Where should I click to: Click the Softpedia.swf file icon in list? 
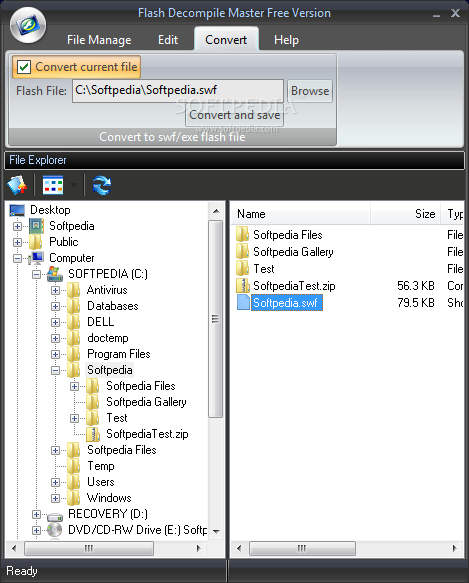243,302
